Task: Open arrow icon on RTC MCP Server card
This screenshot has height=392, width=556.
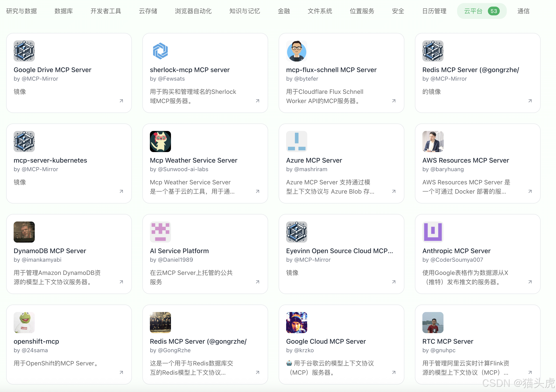Action: coord(530,372)
